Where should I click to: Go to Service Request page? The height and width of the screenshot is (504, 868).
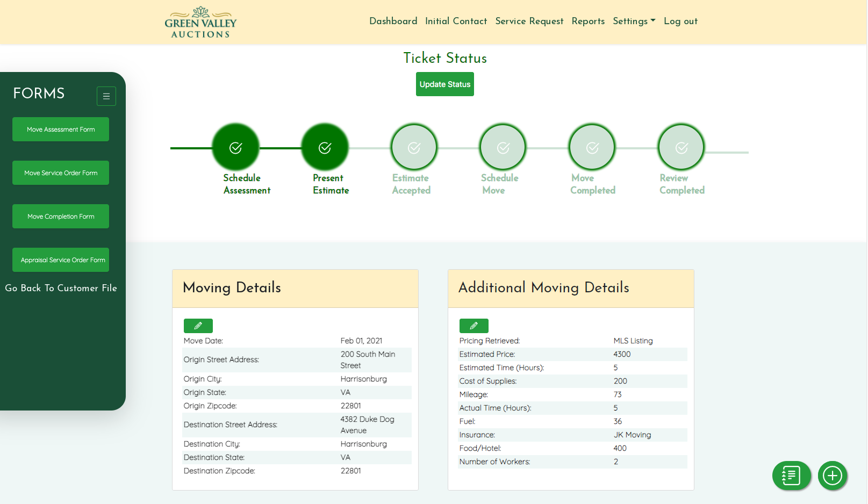[529, 21]
